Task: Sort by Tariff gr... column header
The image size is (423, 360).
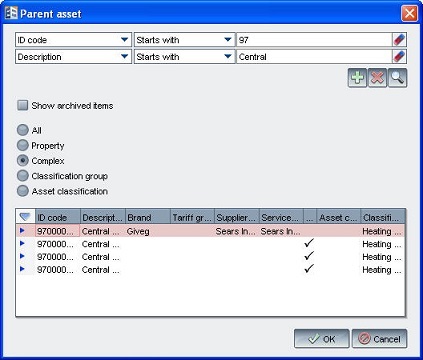Action: pyautogui.click(x=192, y=217)
